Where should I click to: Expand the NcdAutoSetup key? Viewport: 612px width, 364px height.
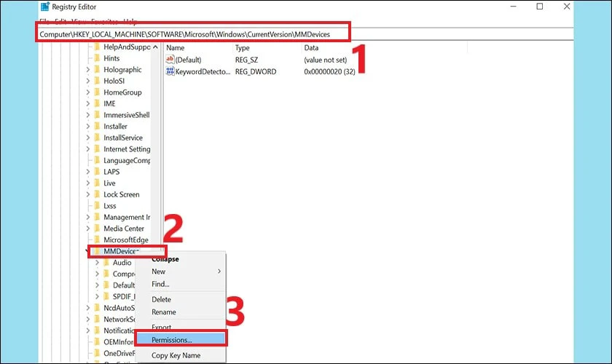pos(88,307)
